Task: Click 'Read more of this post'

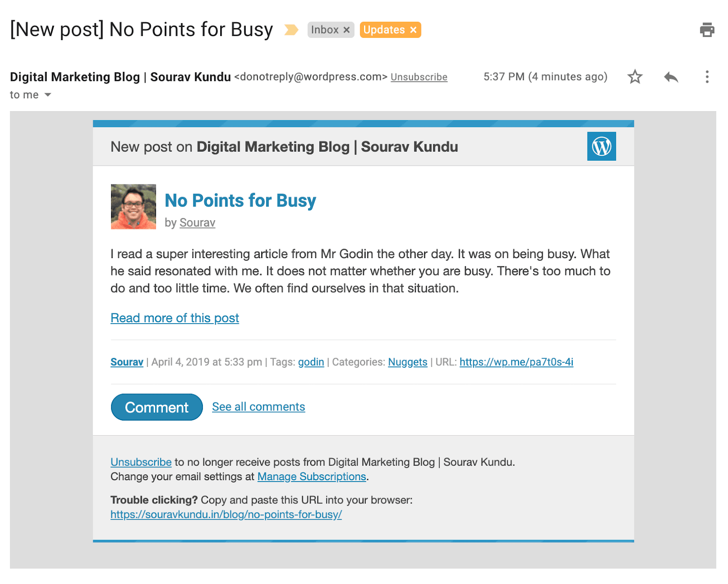Action: pyautogui.click(x=175, y=318)
